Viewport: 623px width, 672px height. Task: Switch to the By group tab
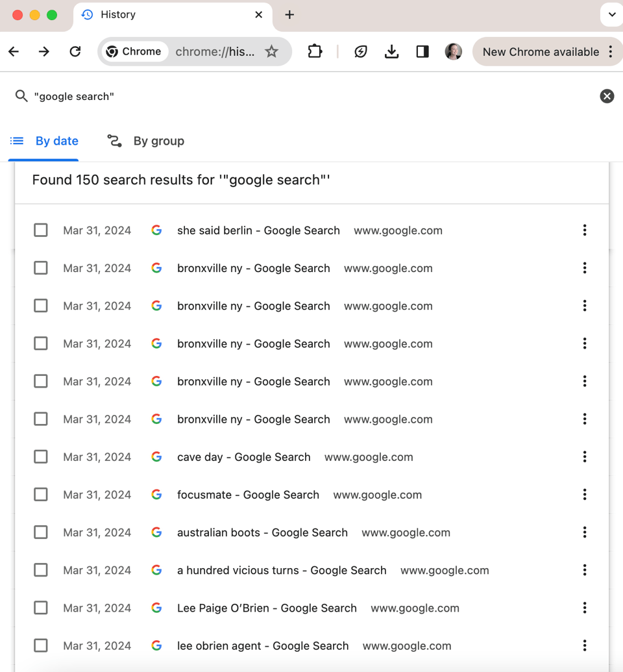point(145,141)
